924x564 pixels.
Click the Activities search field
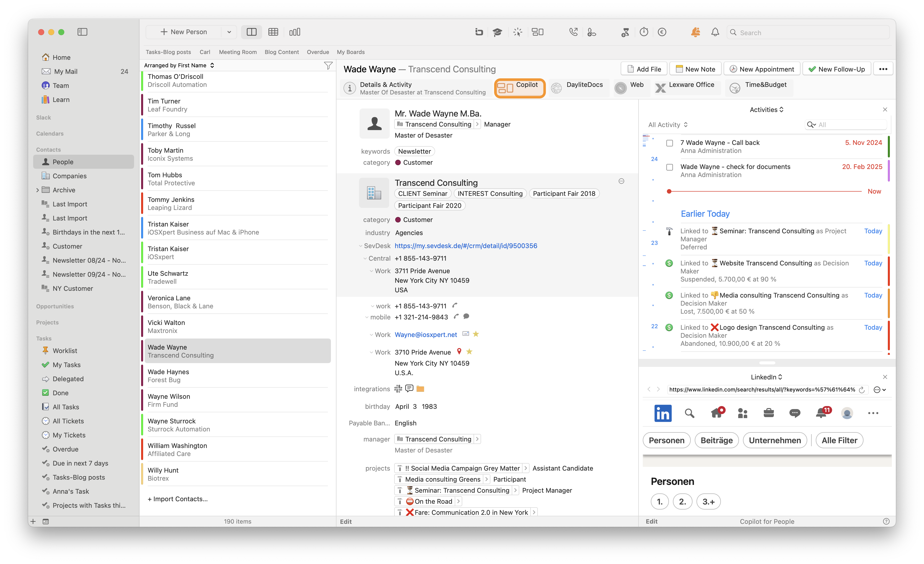(x=846, y=125)
